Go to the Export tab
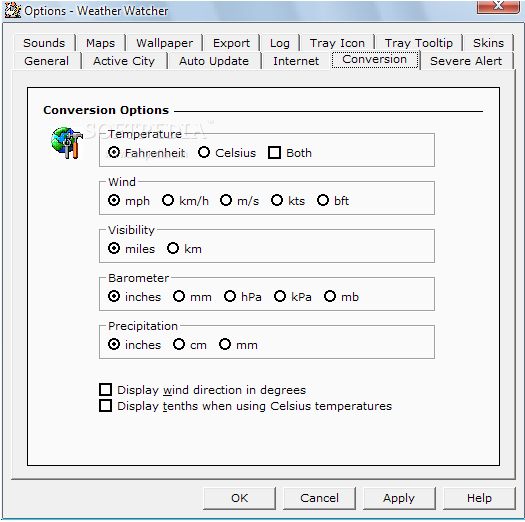The width and height of the screenshot is (525, 522). [231, 43]
